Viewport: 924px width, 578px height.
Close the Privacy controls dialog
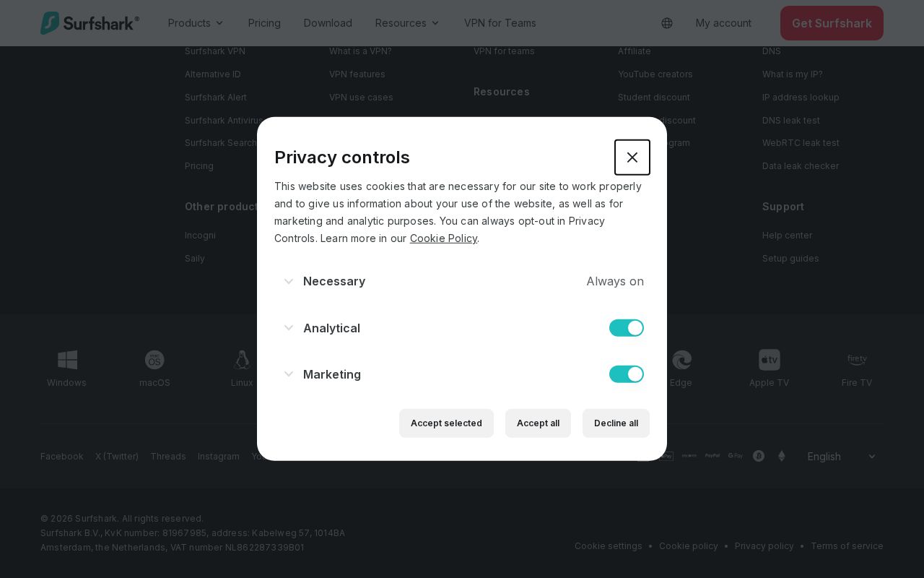pyautogui.click(x=632, y=158)
